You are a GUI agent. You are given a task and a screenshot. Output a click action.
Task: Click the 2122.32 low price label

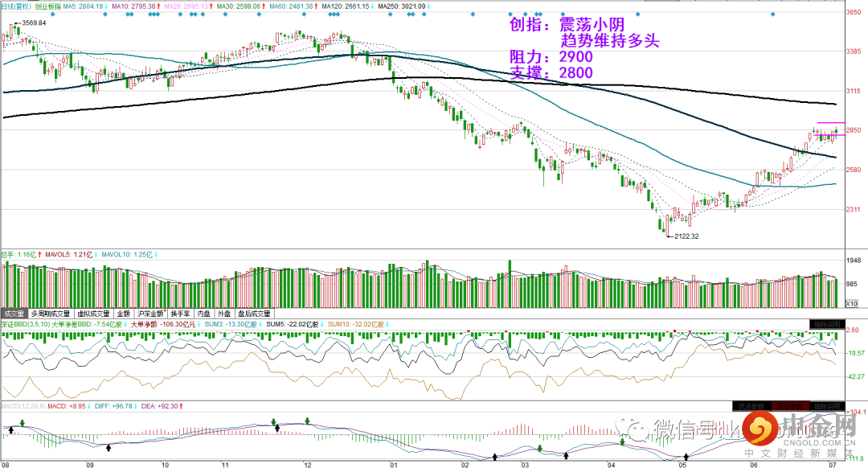pyautogui.click(x=686, y=236)
